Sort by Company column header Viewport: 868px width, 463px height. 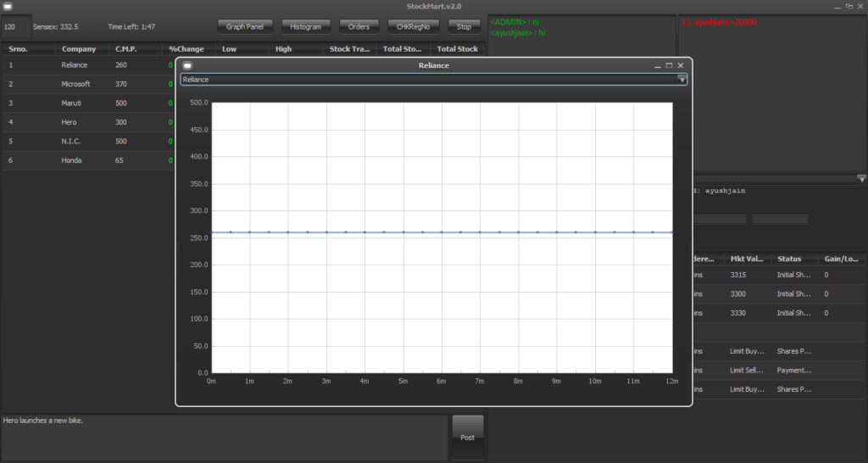[82, 48]
